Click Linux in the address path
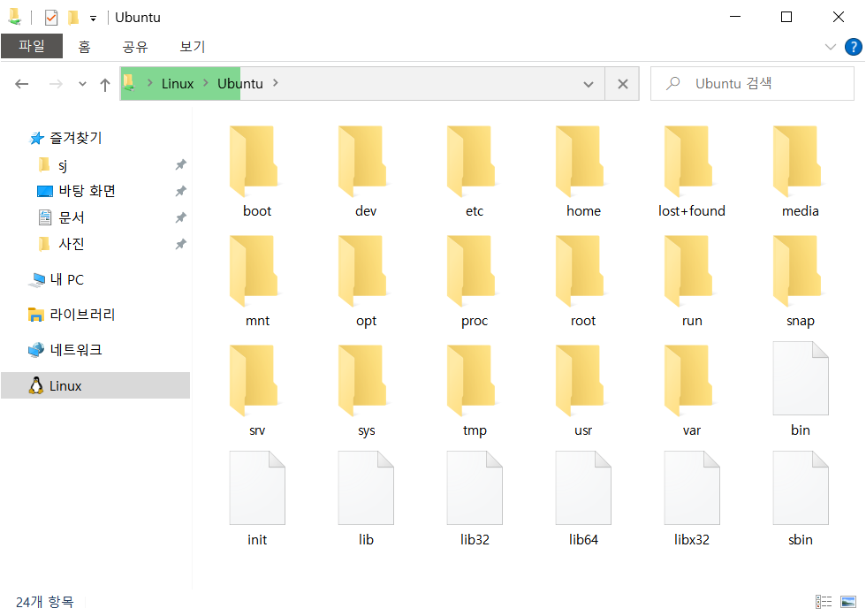This screenshot has height=616, width=866. tap(178, 83)
